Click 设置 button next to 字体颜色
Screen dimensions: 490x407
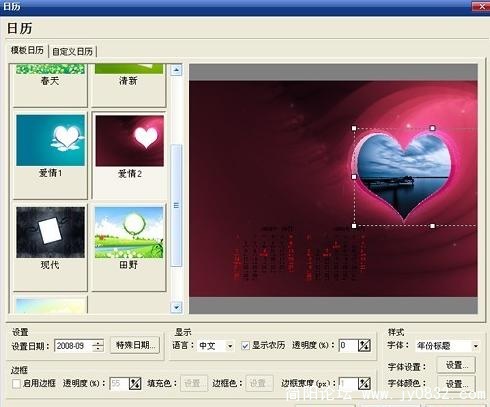[456, 384]
